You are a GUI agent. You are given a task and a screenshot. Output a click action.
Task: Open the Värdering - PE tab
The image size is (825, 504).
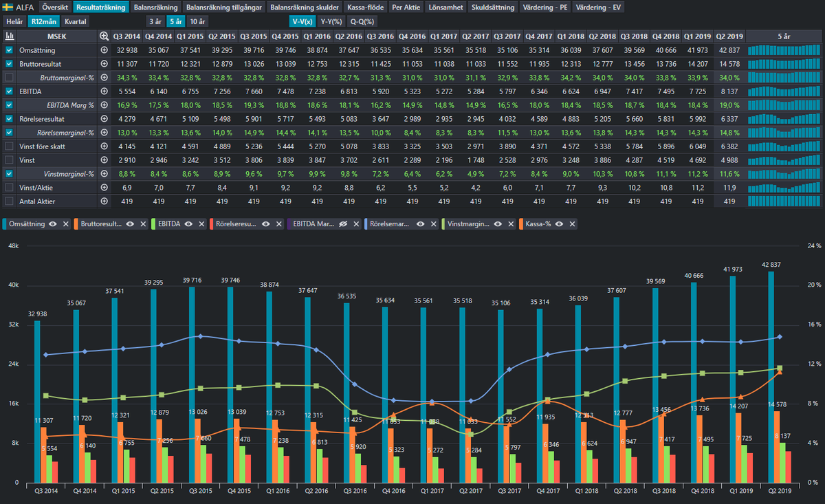(x=547, y=8)
